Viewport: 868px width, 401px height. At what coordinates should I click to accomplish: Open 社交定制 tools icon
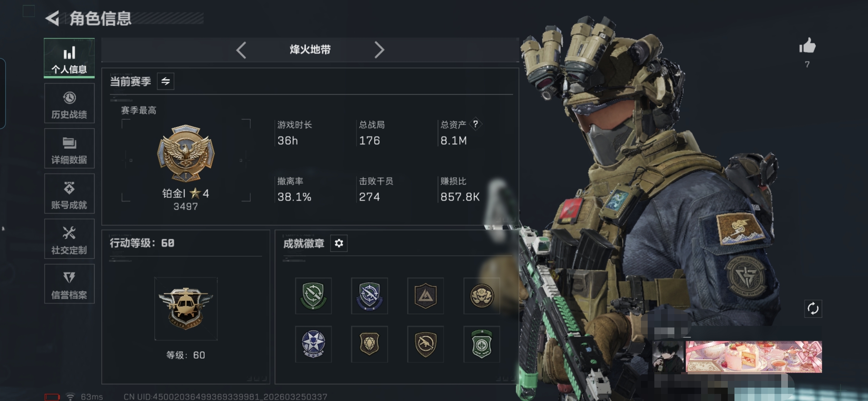(x=69, y=233)
